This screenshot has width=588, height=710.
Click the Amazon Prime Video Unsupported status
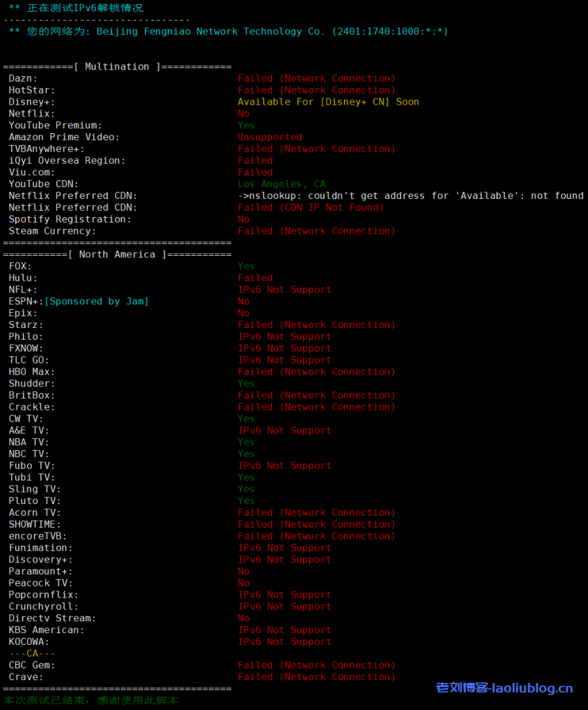[x=270, y=137]
